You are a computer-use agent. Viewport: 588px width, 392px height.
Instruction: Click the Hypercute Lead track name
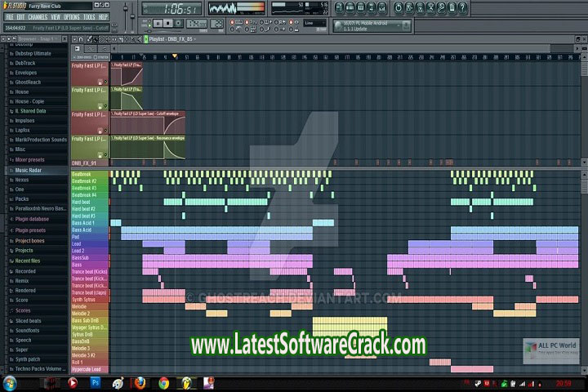(x=87, y=369)
